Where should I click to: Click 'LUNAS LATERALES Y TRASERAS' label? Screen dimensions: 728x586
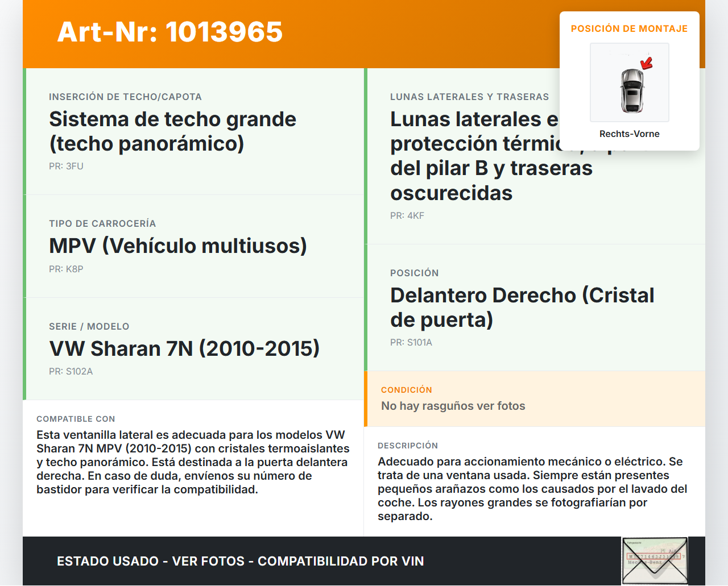click(x=470, y=97)
